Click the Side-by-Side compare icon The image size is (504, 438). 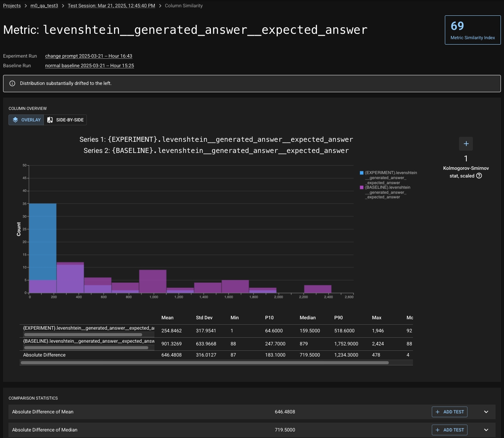point(50,120)
